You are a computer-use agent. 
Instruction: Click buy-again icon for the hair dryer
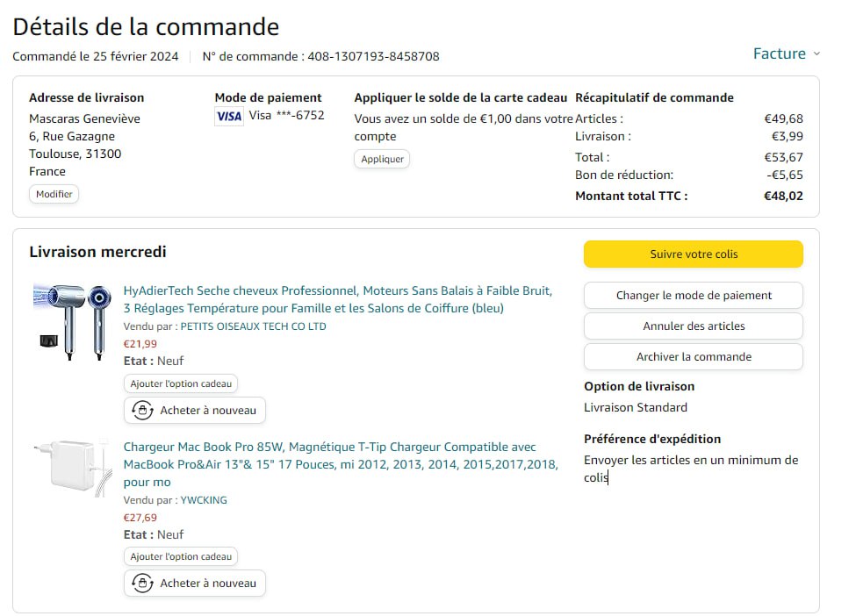142,411
